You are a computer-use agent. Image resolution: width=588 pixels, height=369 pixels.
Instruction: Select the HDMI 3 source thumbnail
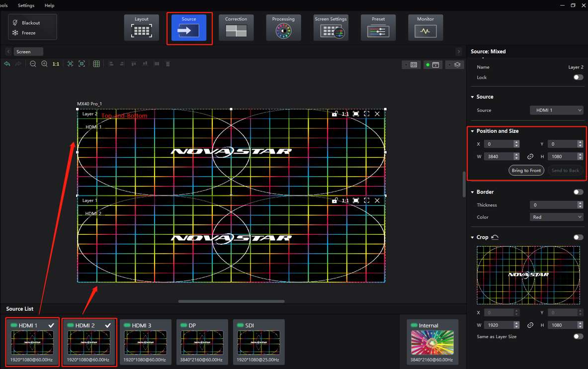146,342
